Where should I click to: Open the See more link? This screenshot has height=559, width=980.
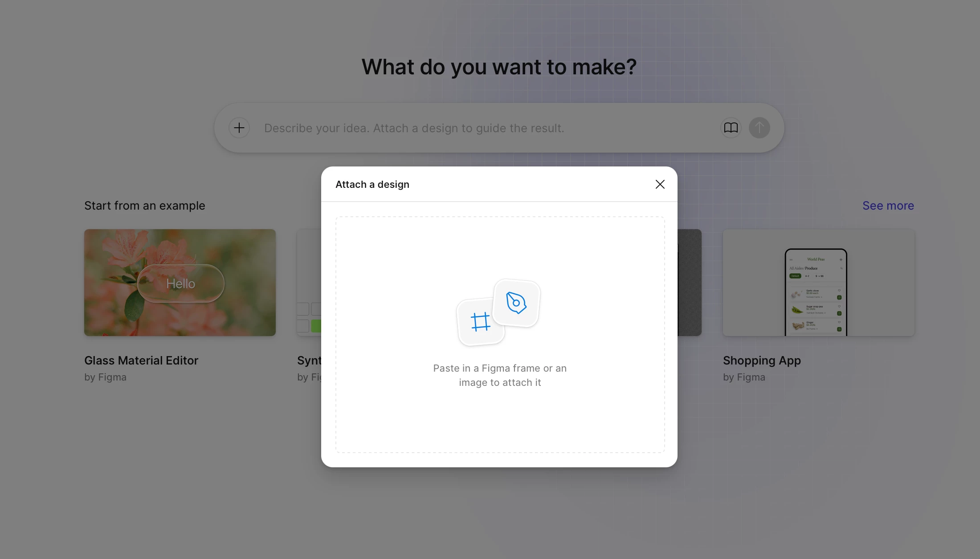click(x=888, y=206)
